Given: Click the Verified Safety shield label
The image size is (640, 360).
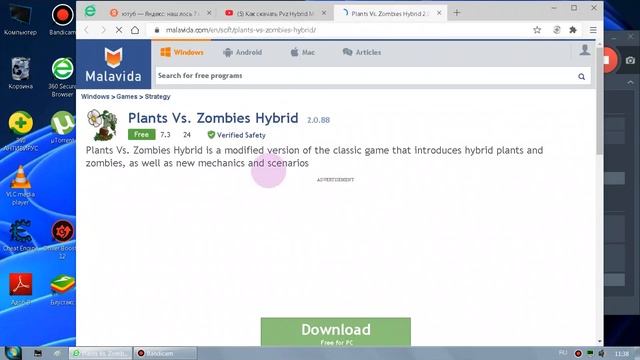Looking at the screenshot, I should [236, 135].
